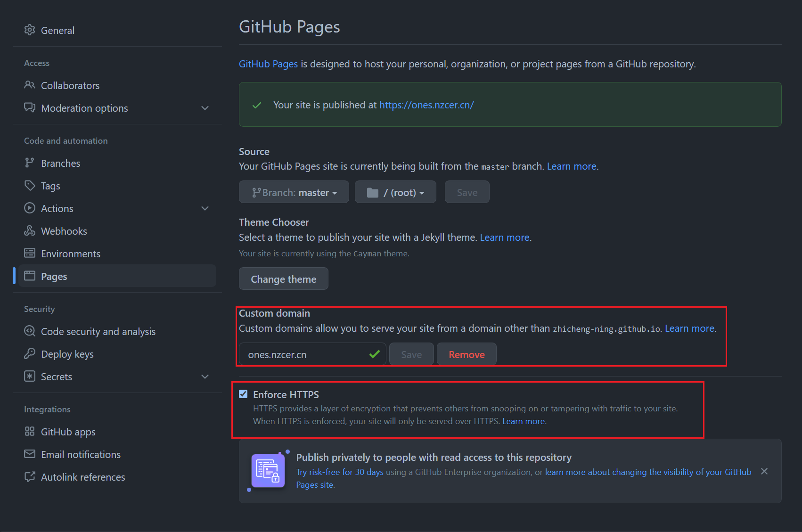Image resolution: width=802 pixels, height=532 pixels.
Task: Select Environments in sidebar
Action: point(71,254)
